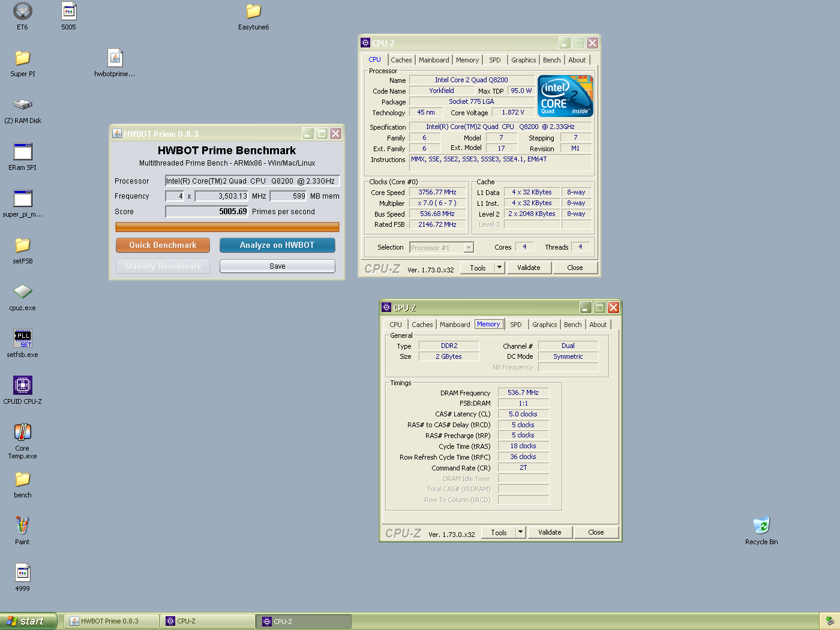The height and width of the screenshot is (630, 840).
Task: Click the system tray safely-remove icon
Action: click(830, 621)
